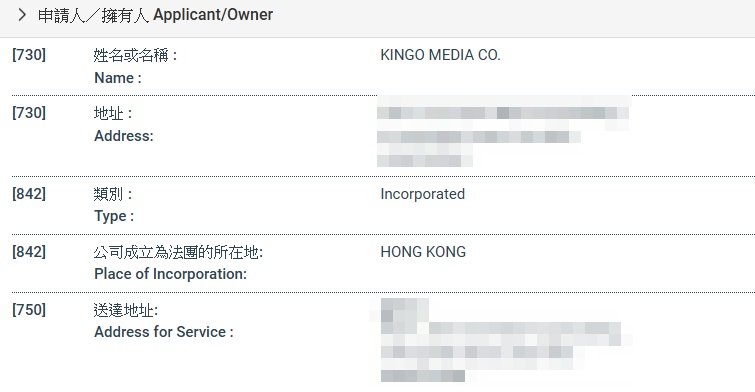Collapse the Applicant/Owner section chevron

coord(21,15)
